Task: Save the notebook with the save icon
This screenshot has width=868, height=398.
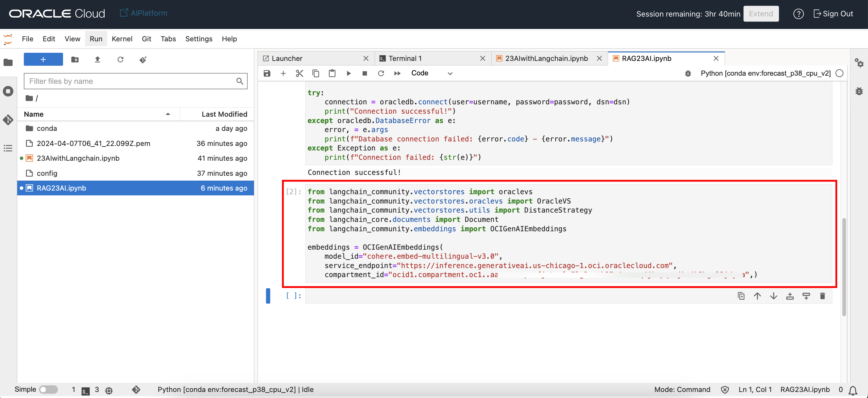Action: click(x=267, y=73)
